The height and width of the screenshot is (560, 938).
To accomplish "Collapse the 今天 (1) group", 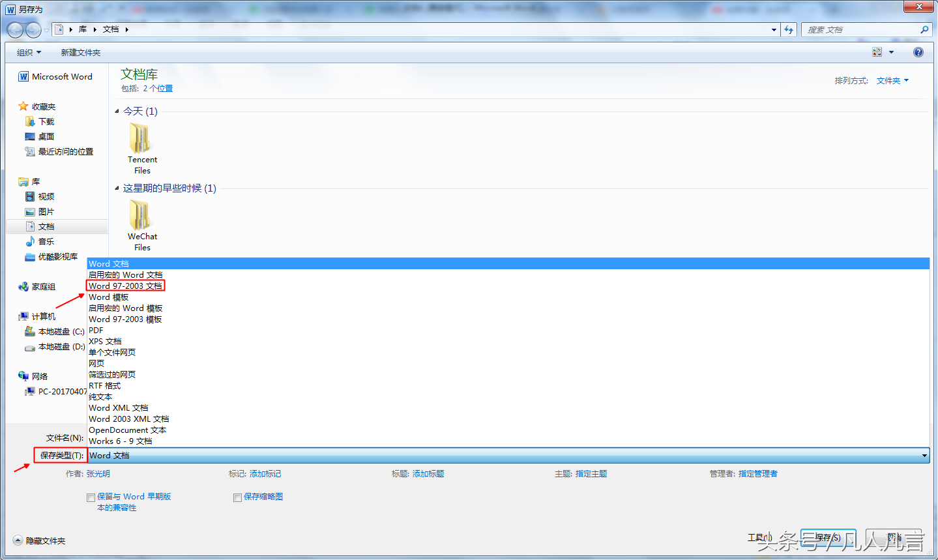I will [x=117, y=111].
